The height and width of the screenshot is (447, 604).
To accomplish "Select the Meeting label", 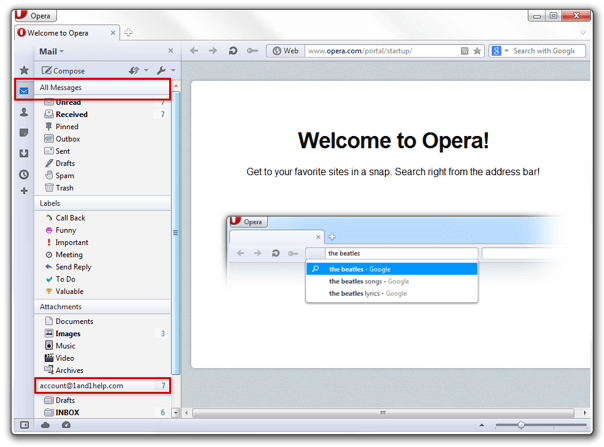I will click(x=102, y=255).
